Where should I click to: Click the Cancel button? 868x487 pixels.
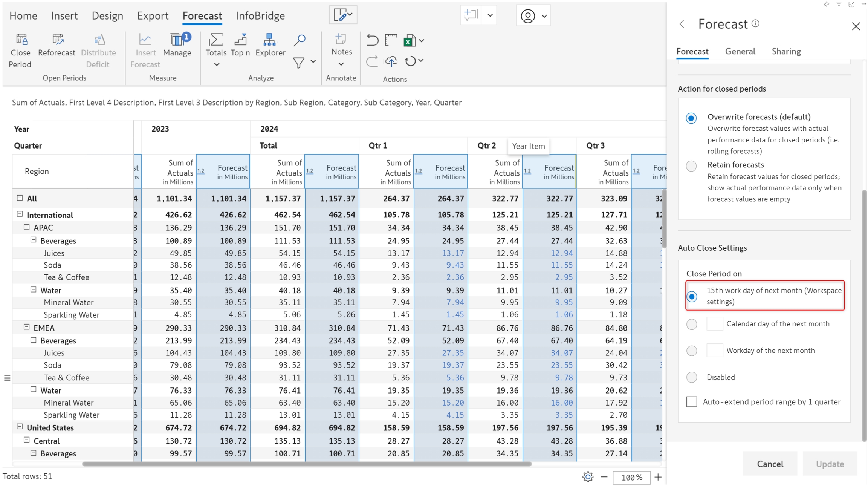pyautogui.click(x=770, y=464)
